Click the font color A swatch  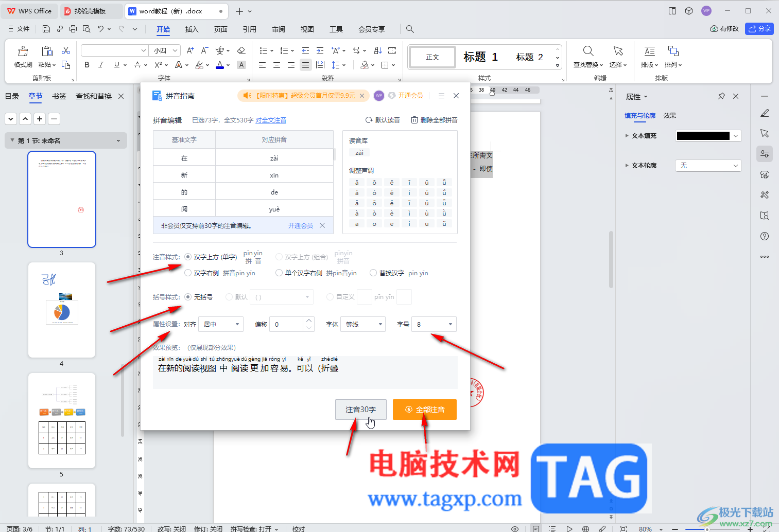coord(220,65)
